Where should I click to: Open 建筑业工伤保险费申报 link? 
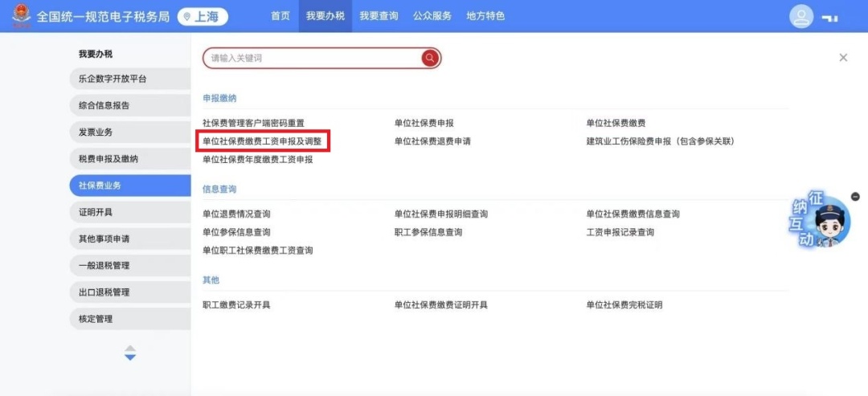tap(661, 141)
